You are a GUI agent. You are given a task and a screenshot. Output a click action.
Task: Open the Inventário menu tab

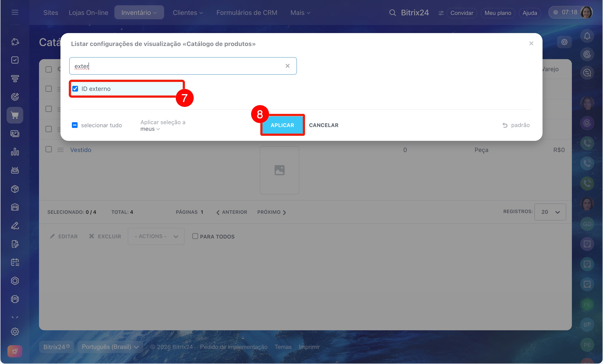pos(139,13)
